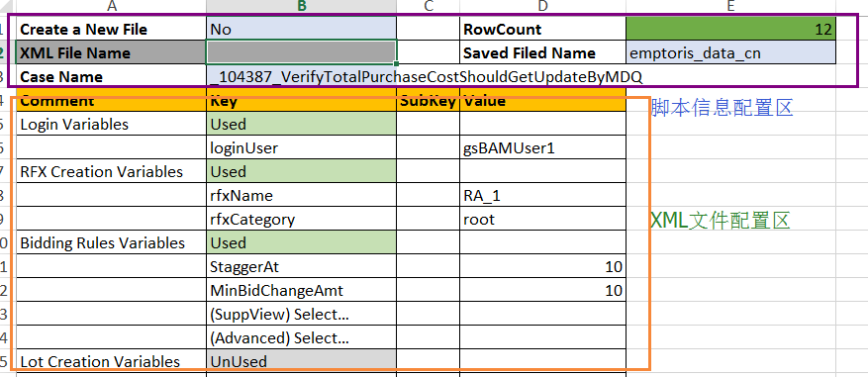
Task: Click the MinBidChangeAmt value cell
Action: (x=542, y=290)
